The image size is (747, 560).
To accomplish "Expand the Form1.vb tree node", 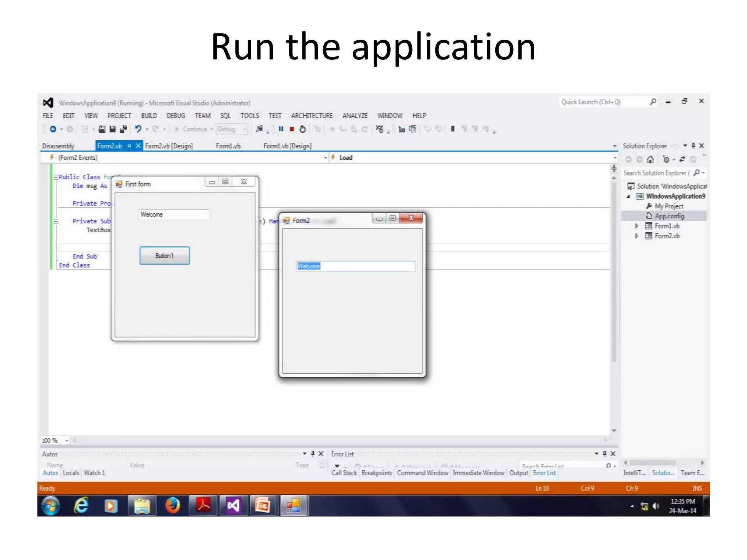I will pos(636,226).
